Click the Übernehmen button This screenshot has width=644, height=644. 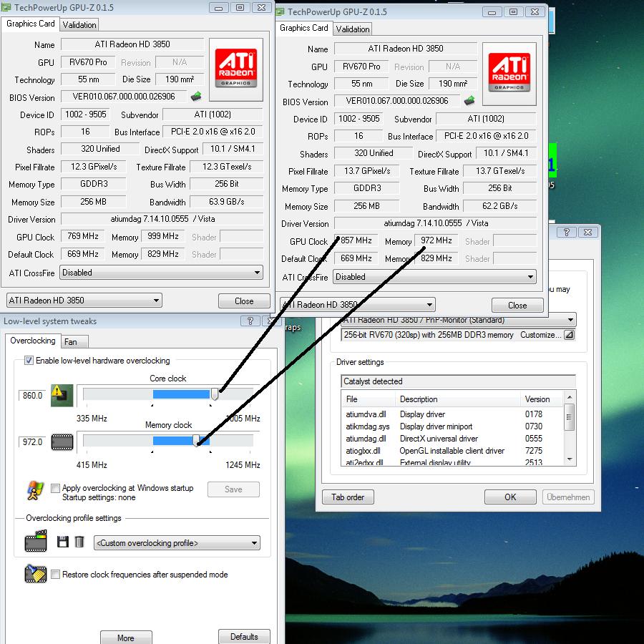point(568,497)
